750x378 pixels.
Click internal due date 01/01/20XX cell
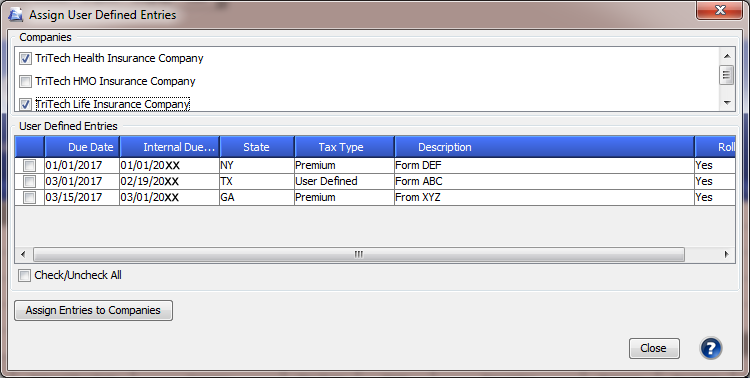pos(169,166)
